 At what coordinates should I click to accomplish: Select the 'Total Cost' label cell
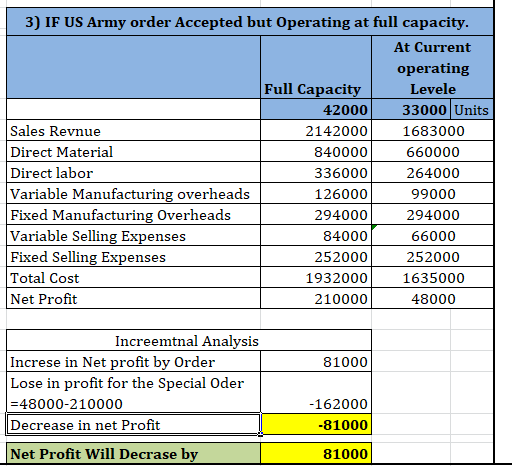(x=133, y=277)
